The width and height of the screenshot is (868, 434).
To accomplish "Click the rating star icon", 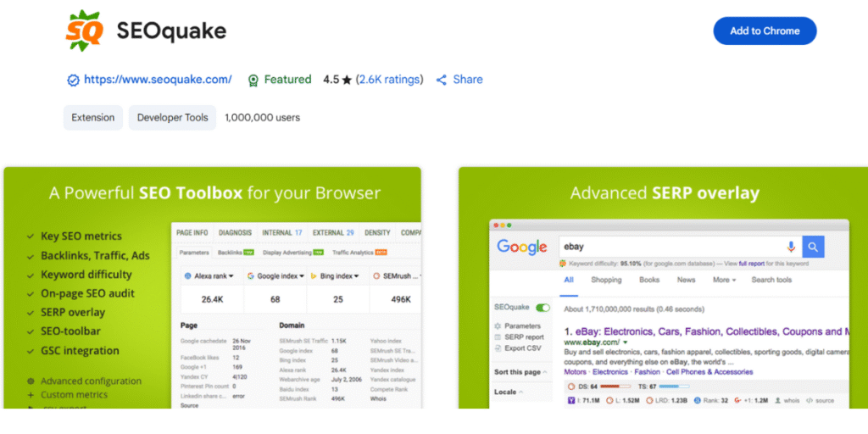I will [x=347, y=80].
